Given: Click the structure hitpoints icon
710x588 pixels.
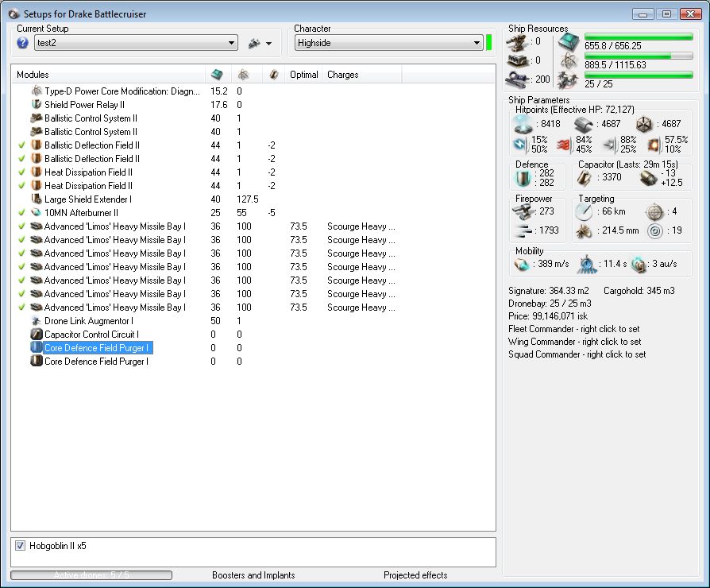Looking at the screenshot, I should [644, 124].
